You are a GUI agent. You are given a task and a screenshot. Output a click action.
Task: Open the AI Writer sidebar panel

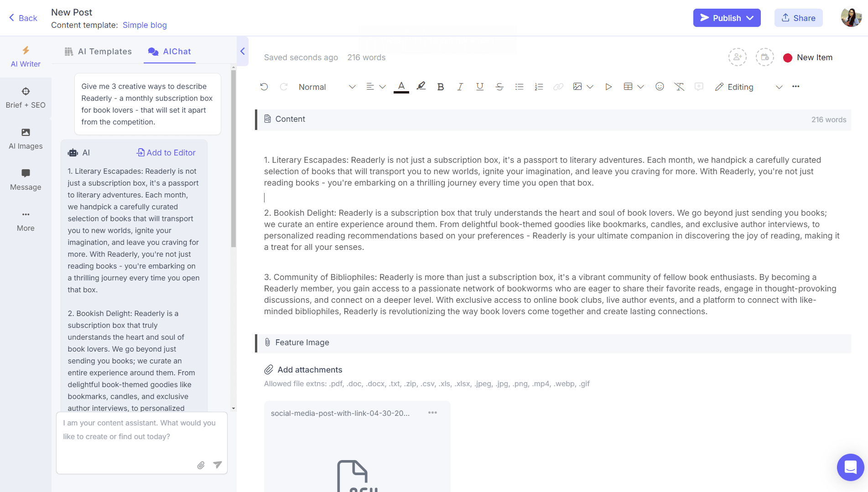point(26,57)
